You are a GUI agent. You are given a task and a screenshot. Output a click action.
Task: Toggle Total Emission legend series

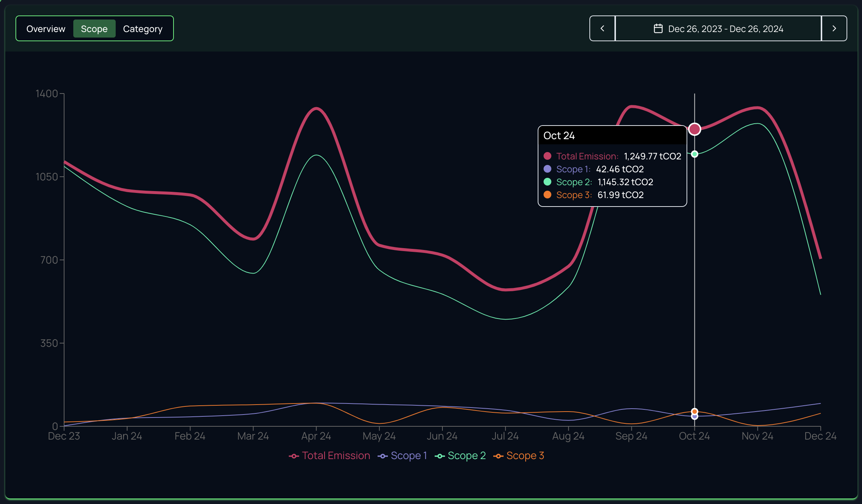click(329, 456)
